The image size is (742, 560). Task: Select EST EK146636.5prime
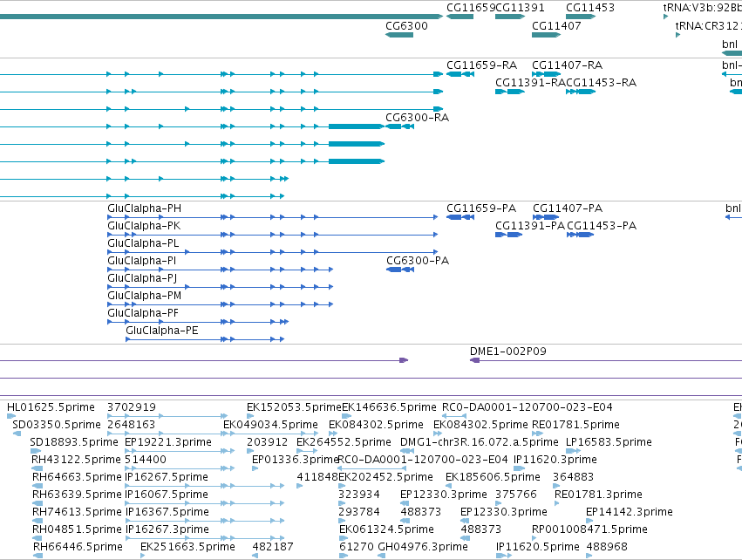click(x=389, y=407)
